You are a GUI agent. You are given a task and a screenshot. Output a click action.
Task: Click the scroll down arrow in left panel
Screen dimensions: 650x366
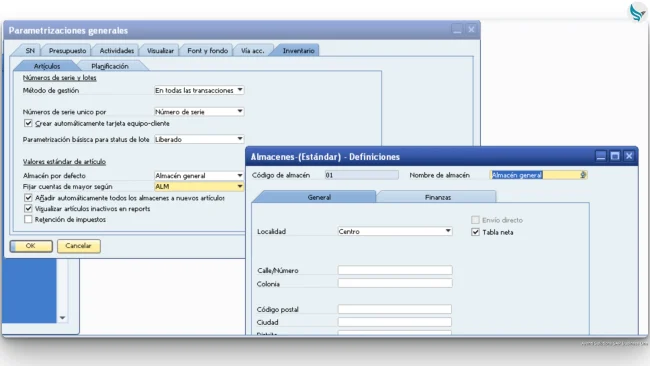[x=62, y=318]
